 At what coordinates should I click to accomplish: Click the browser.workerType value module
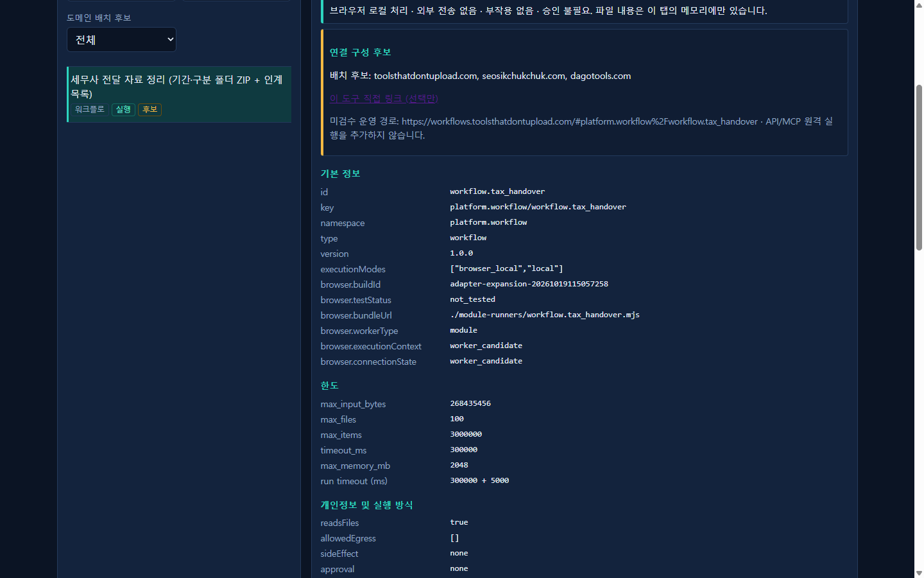(463, 330)
